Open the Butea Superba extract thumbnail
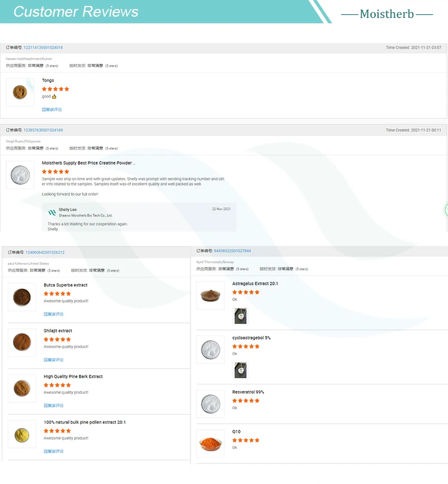Screen dimensions: 448x484 click(22, 297)
